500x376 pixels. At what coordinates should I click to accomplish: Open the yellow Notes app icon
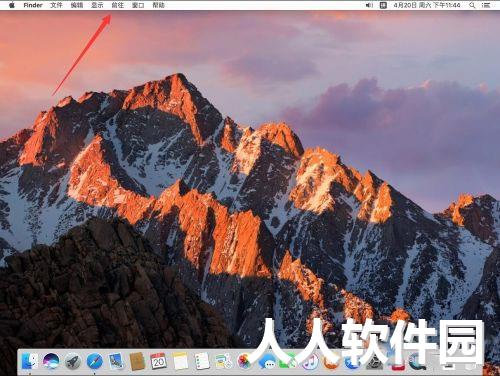pos(180,361)
